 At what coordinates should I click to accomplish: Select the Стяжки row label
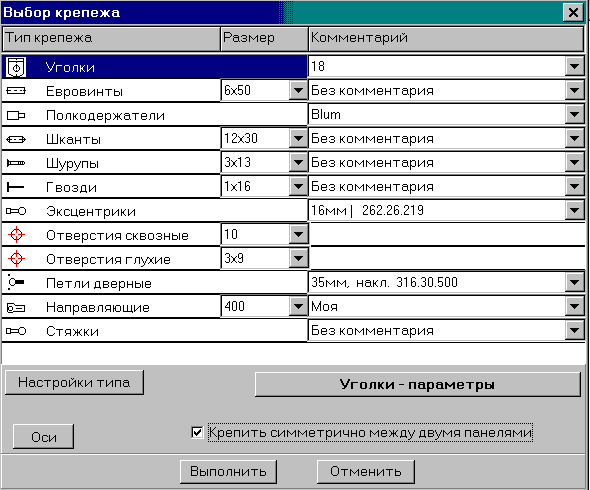pyautogui.click(x=72, y=332)
